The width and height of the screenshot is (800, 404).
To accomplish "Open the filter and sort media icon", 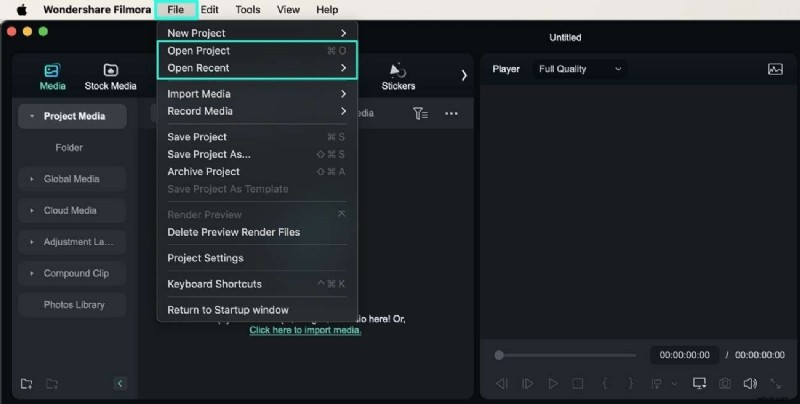I will coord(421,113).
